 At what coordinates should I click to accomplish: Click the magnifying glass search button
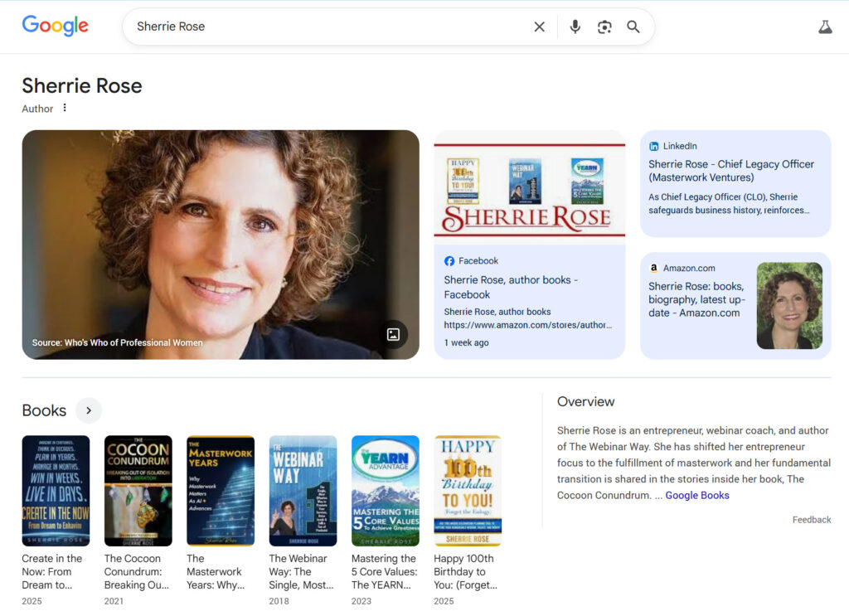(x=633, y=27)
